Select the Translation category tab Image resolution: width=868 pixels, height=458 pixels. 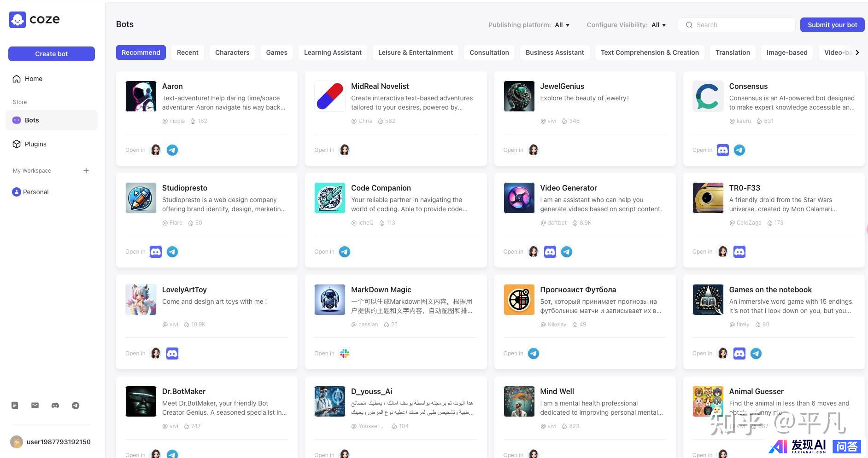733,52
